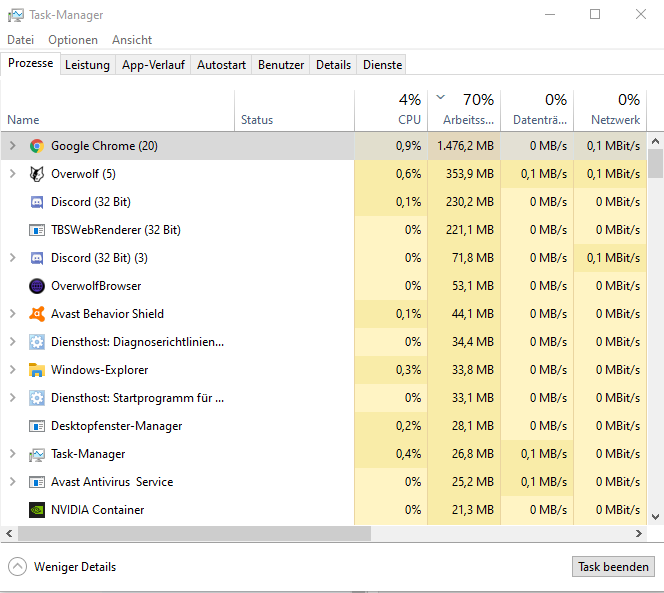
Task: Switch to the Details tab
Action: [x=333, y=65]
